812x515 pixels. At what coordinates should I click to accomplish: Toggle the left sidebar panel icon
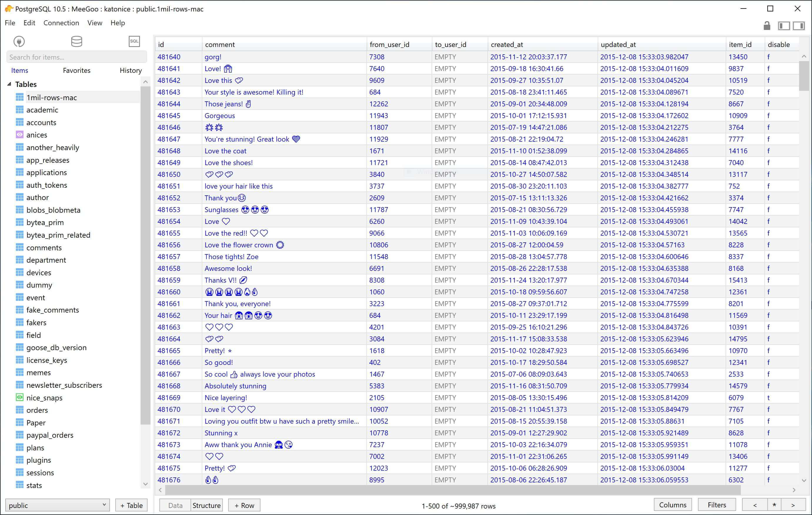pyautogui.click(x=784, y=26)
